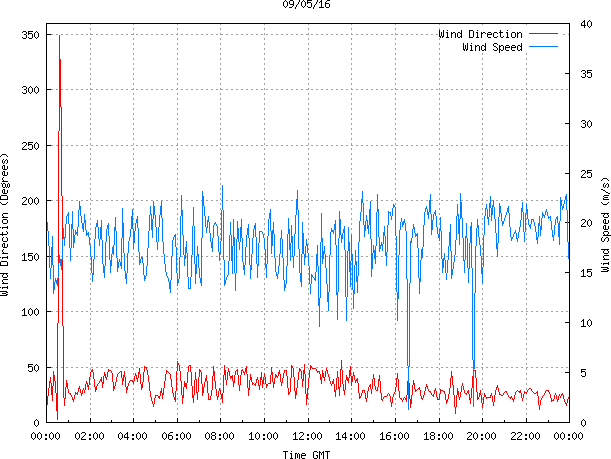Click the 25 label on right axis

point(586,174)
